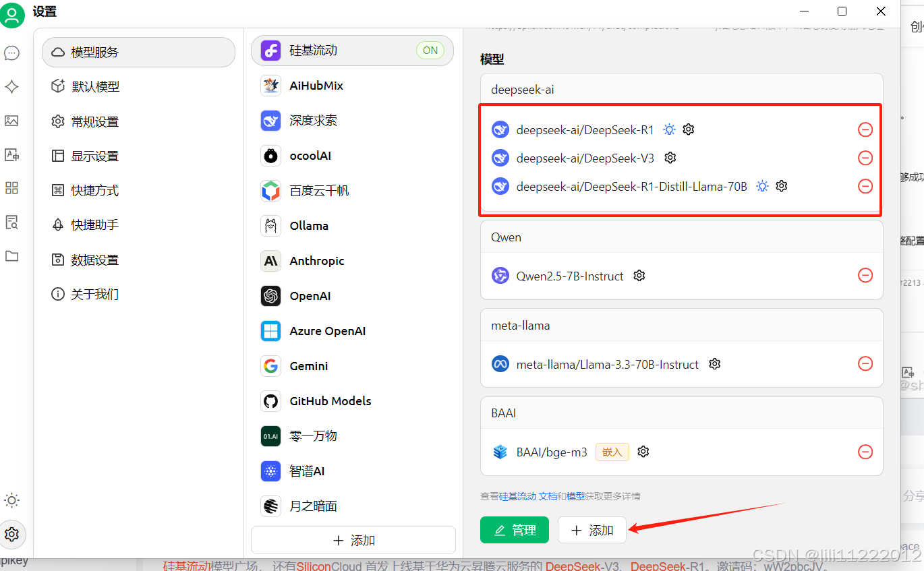Open settings gear for deepseek-ai/DeepSeek-R1
This screenshot has height=571, width=924.
point(688,129)
